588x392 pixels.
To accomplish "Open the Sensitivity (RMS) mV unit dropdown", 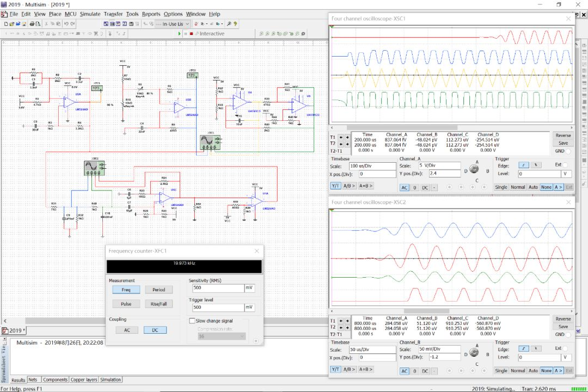I will coord(249,288).
